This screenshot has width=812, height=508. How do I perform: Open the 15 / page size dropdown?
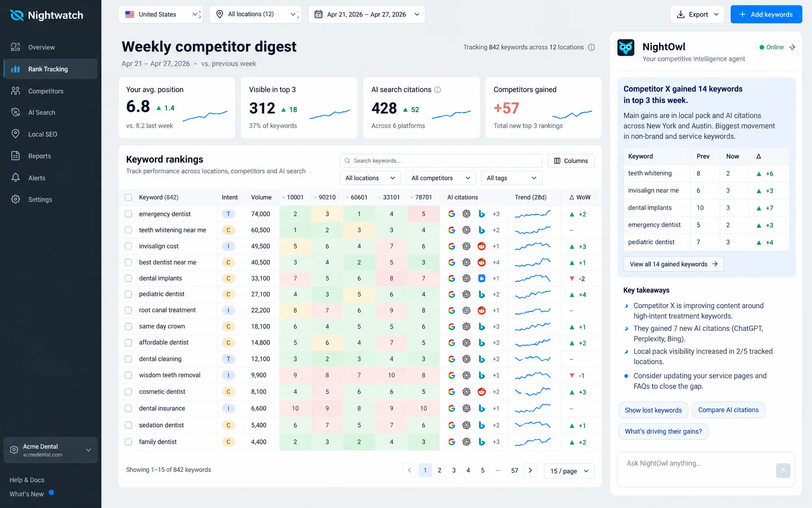pyautogui.click(x=569, y=471)
